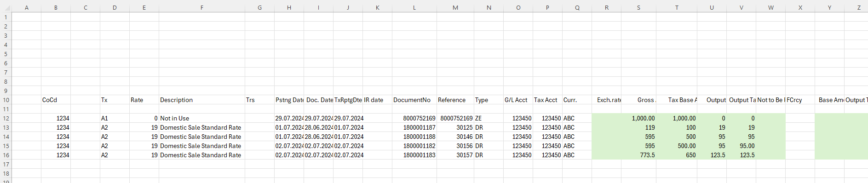The height and width of the screenshot is (183, 868).
Task: Select reference cell 30125
Action: click(455, 127)
